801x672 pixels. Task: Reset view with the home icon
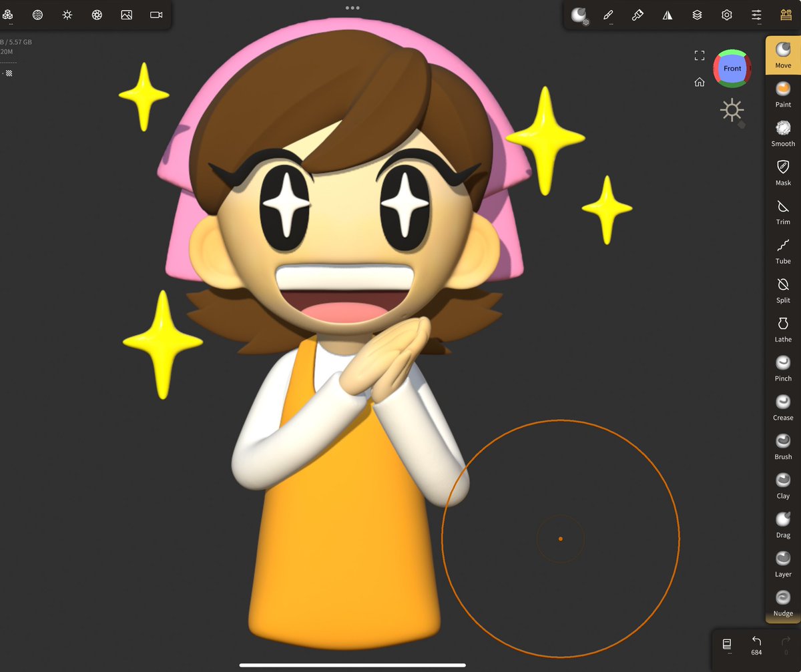coord(700,82)
